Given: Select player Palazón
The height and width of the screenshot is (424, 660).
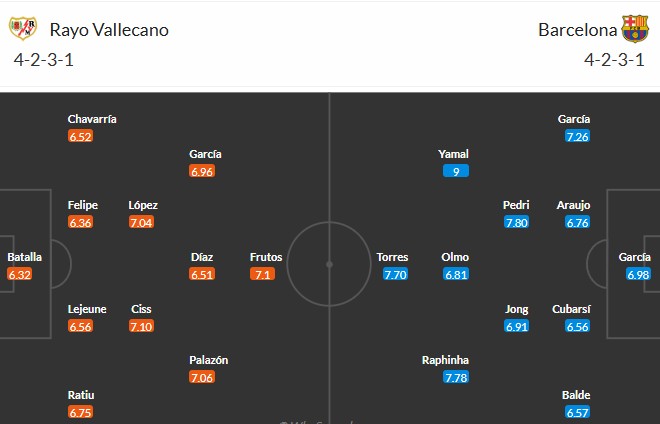Looking at the screenshot, I should coord(209,360).
